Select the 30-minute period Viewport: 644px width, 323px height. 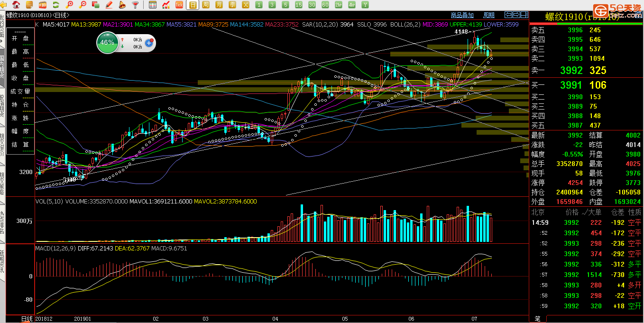(x=312, y=5)
